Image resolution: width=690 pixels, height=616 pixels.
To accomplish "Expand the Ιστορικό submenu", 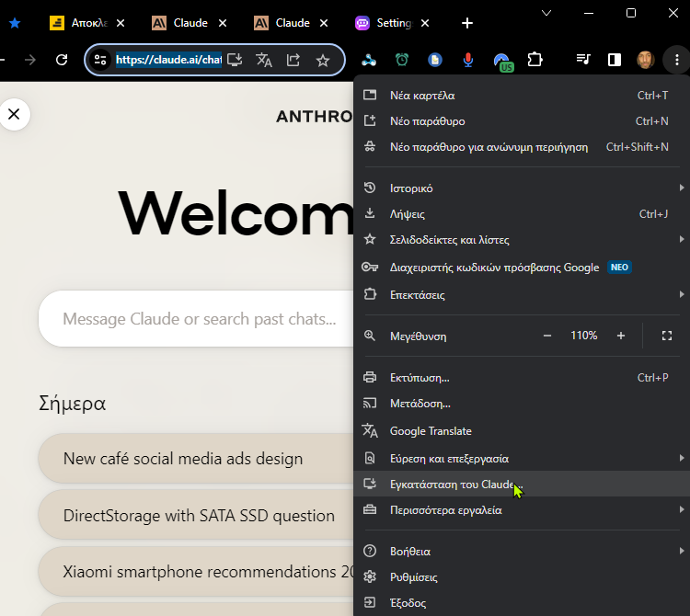I will point(521,188).
